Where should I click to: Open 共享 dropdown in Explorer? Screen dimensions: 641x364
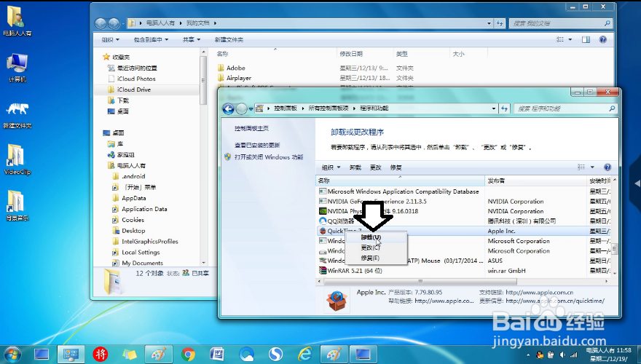coord(192,39)
